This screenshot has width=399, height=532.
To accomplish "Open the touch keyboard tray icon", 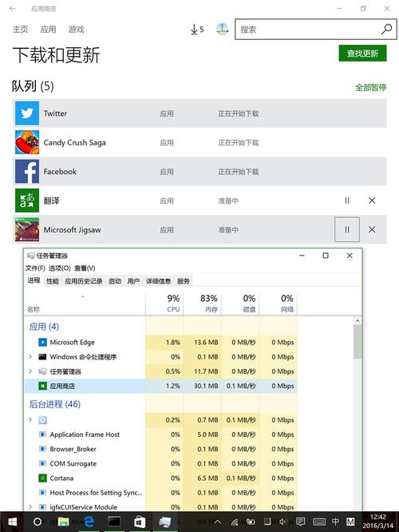I will click(319, 522).
